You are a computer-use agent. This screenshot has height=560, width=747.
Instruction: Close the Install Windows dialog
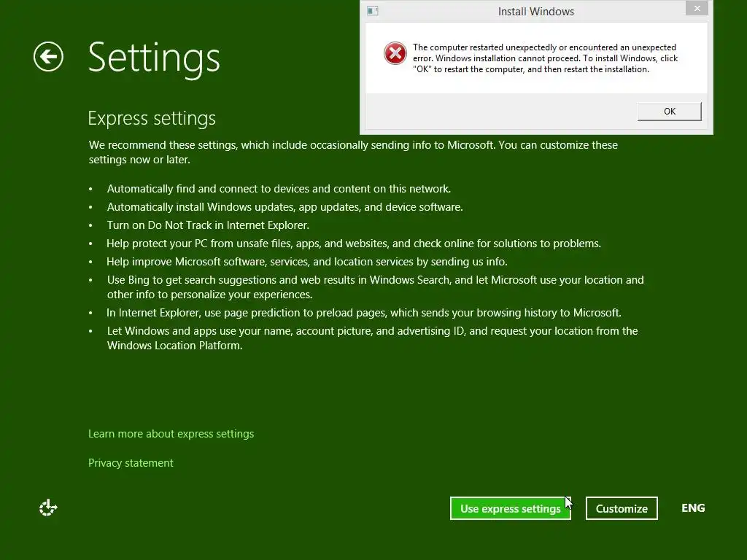697,8
